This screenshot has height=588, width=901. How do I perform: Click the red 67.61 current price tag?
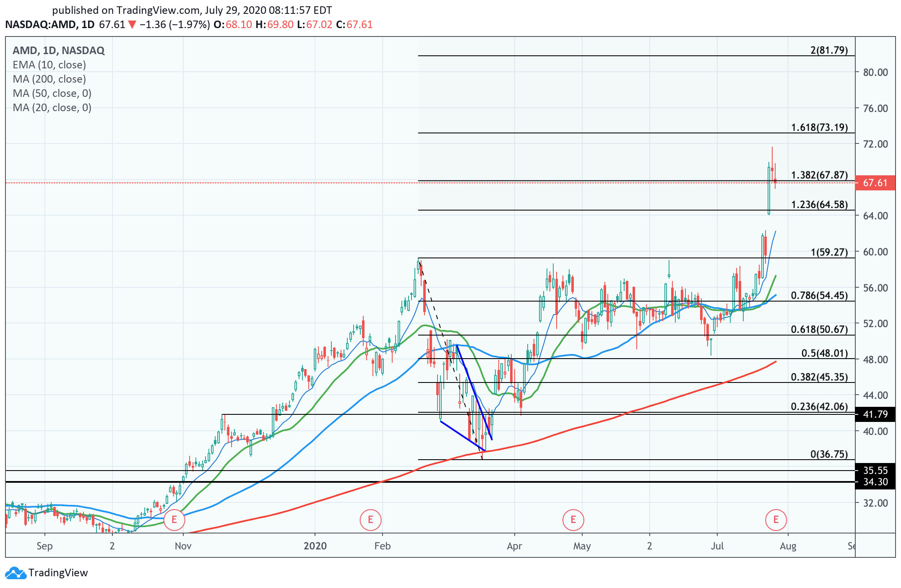(875, 183)
